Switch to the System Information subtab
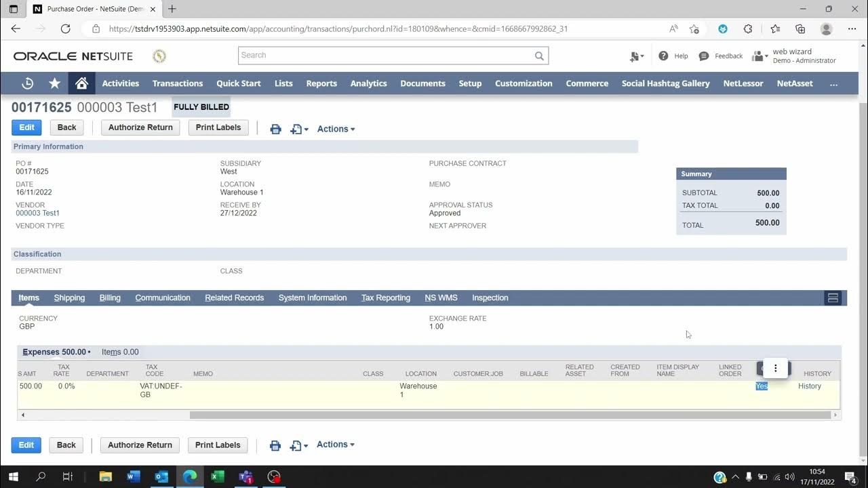The height and width of the screenshot is (488, 868). click(313, 298)
